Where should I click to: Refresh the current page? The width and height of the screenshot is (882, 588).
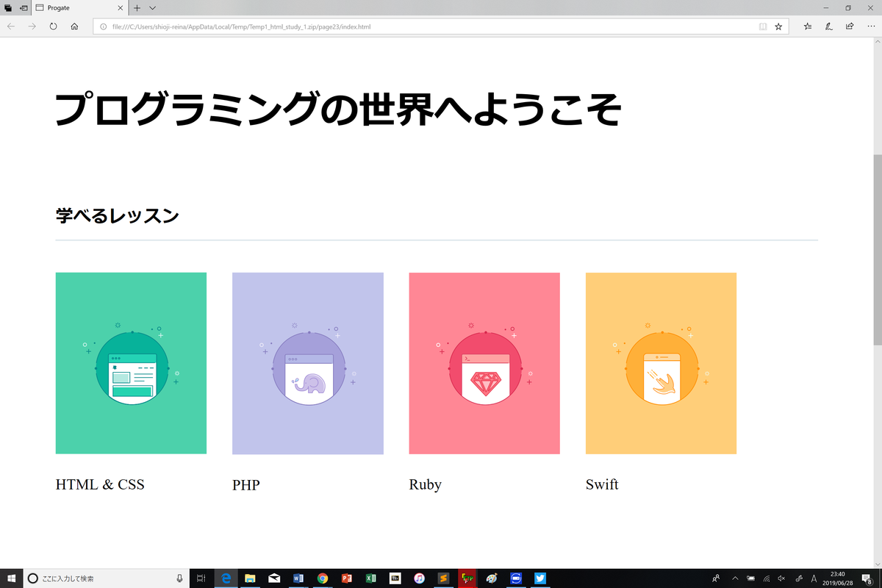pos(54,26)
